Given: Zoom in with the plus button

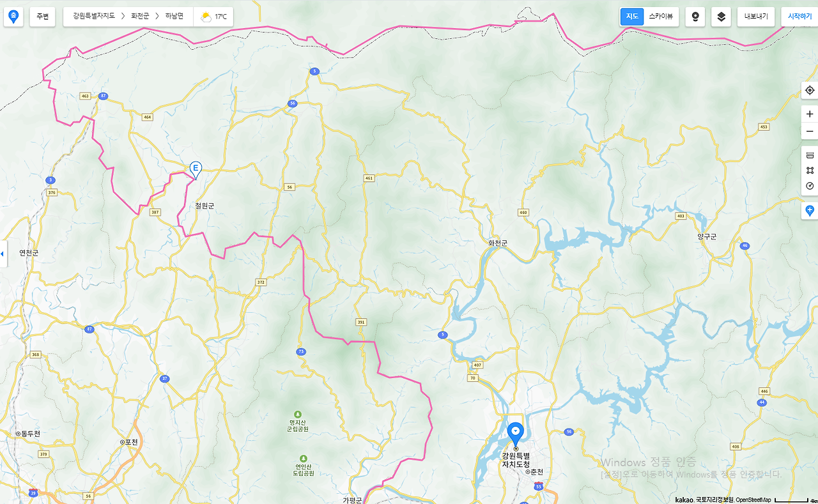Looking at the screenshot, I should [810, 114].
